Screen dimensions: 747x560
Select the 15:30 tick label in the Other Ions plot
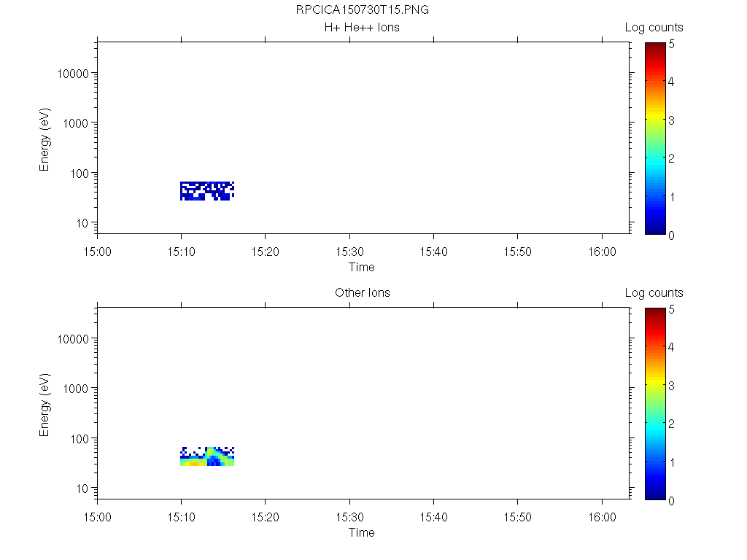[349, 517]
